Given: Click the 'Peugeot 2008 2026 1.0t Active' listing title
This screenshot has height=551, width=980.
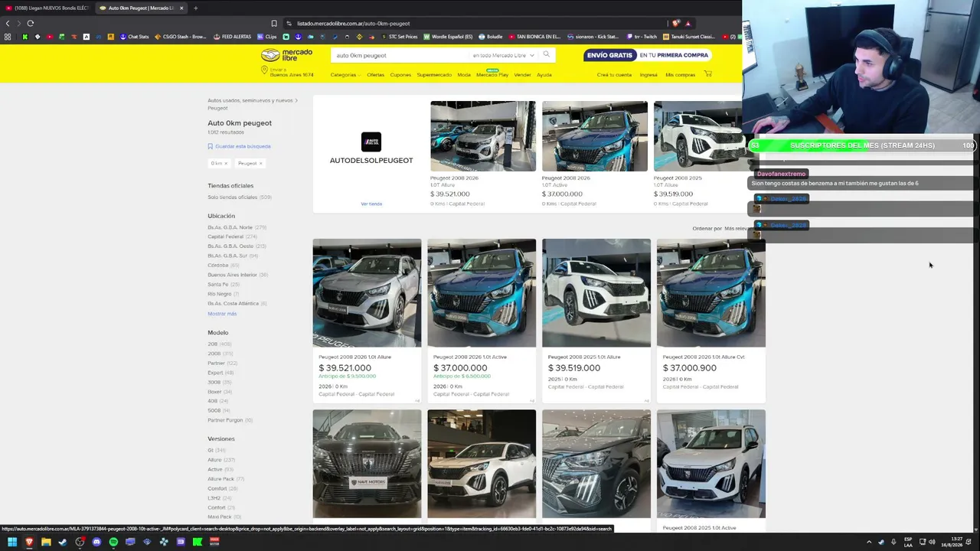Looking at the screenshot, I should click(470, 357).
